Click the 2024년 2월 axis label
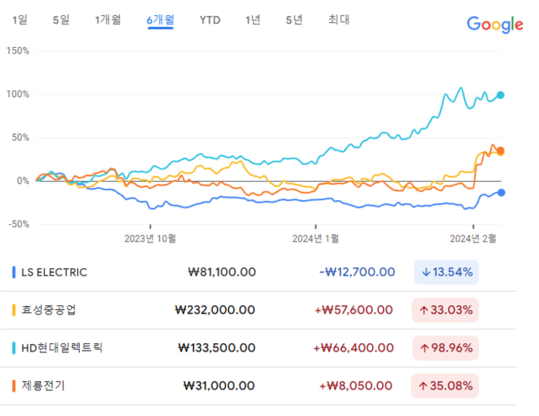The width and height of the screenshot is (539, 416). click(473, 239)
